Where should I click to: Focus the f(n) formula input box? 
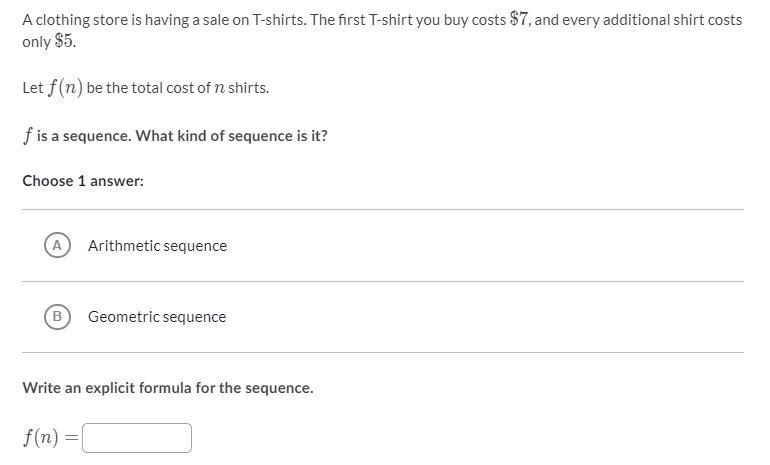pos(137,438)
